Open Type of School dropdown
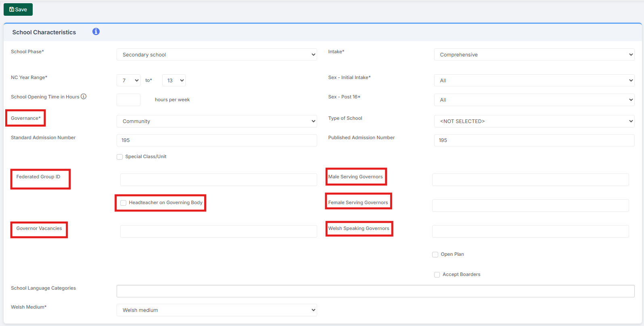 (x=534, y=121)
